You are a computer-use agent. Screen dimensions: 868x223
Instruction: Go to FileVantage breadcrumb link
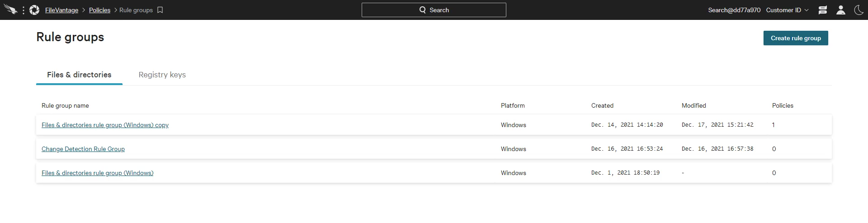(61, 10)
